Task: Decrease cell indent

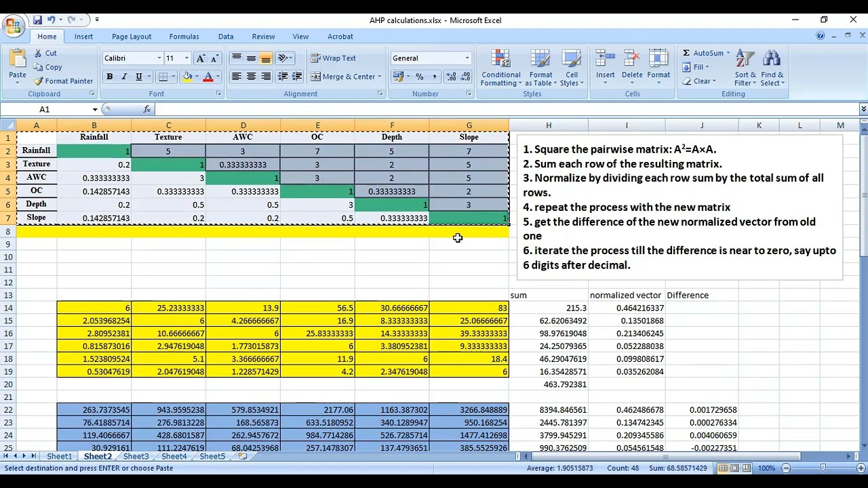Action: (x=283, y=77)
